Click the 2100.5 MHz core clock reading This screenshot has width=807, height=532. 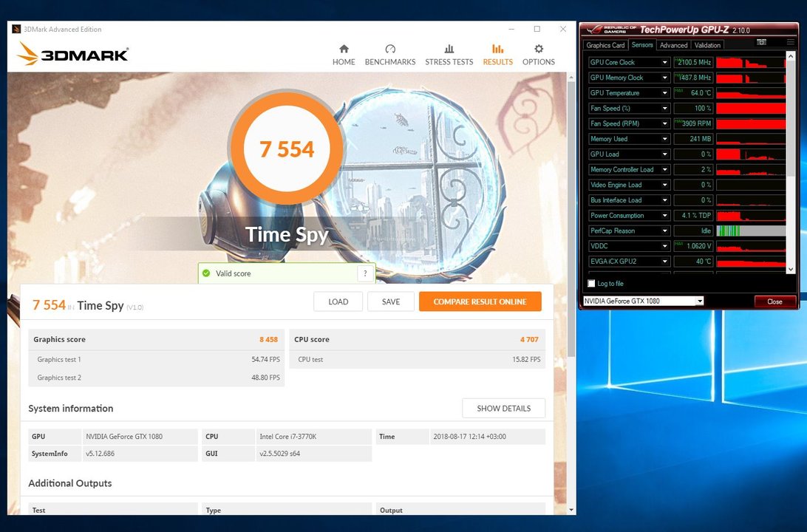(x=693, y=62)
